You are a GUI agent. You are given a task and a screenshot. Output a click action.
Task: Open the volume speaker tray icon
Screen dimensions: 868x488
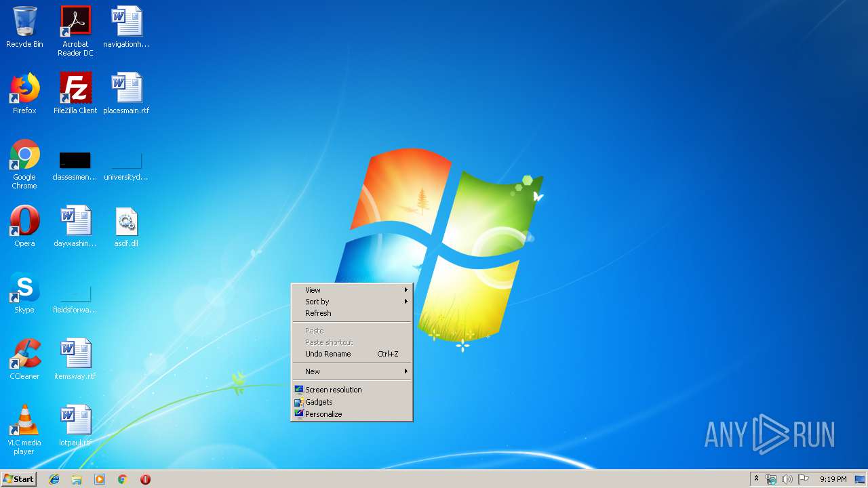click(787, 479)
